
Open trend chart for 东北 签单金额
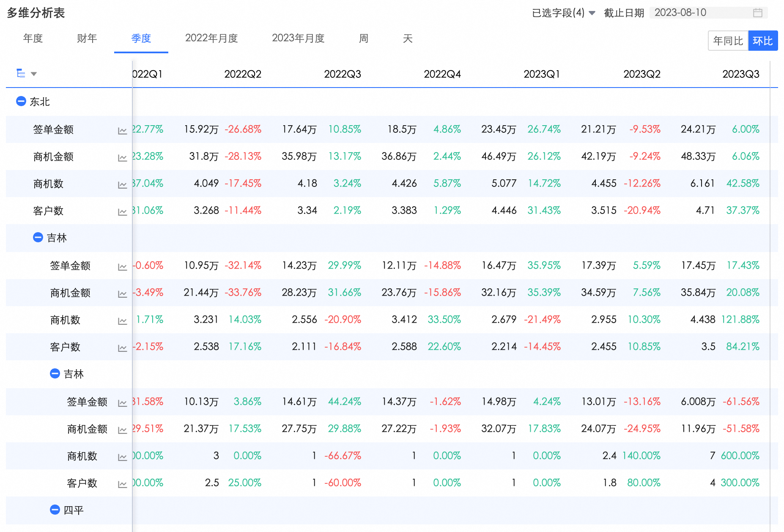[122, 131]
